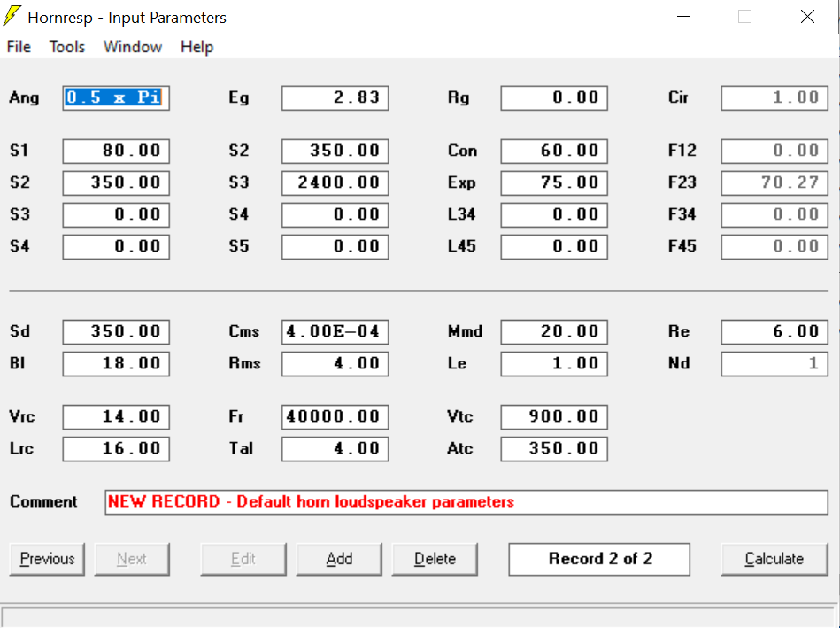Open the Tools menu

point(67,47)
